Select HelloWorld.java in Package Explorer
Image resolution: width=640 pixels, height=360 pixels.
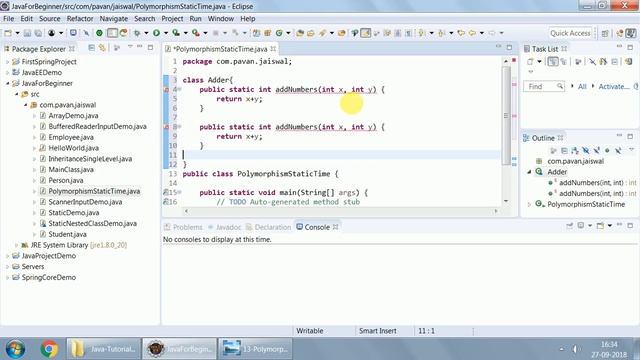pos(73,148)
